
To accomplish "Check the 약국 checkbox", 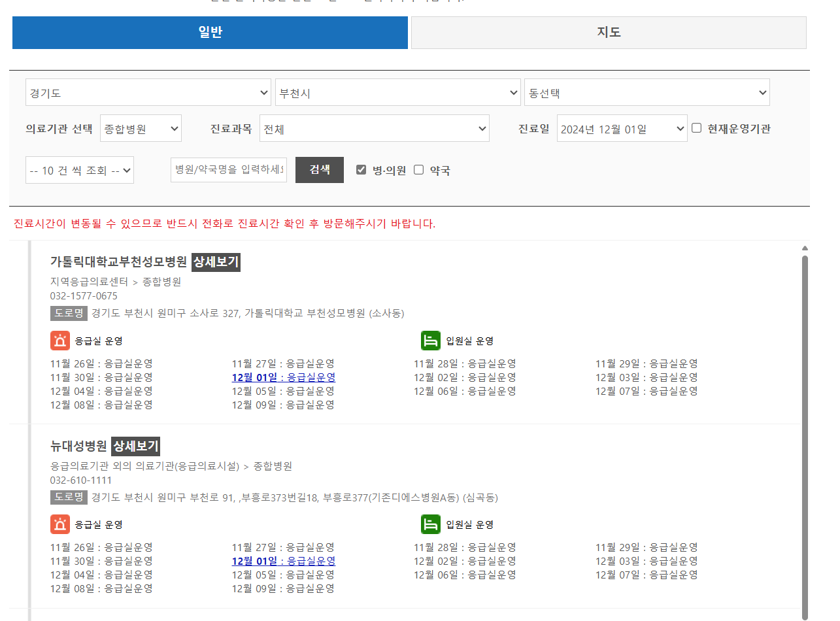I will coord(418,169).
